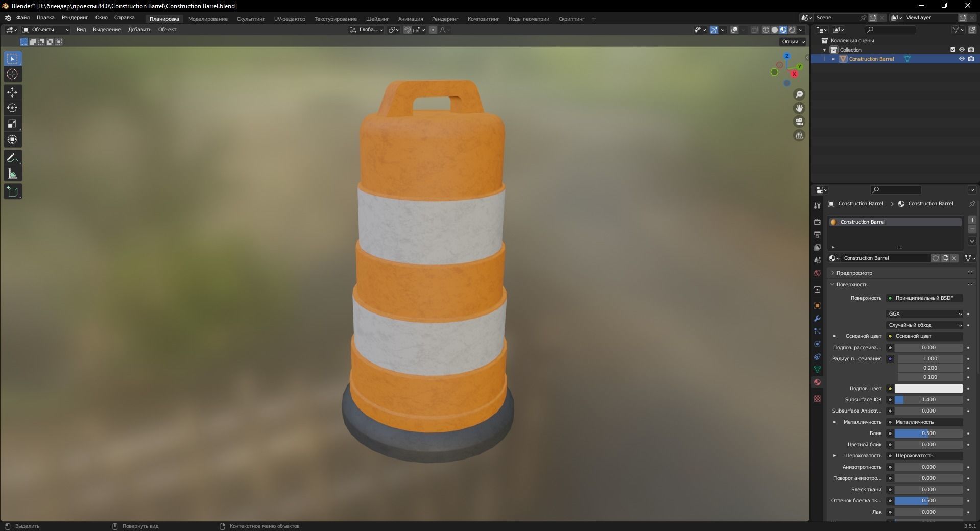This screenshot has height=531, width=980.
Task: Select the Scale tool
Action: [x=12, y=124]
